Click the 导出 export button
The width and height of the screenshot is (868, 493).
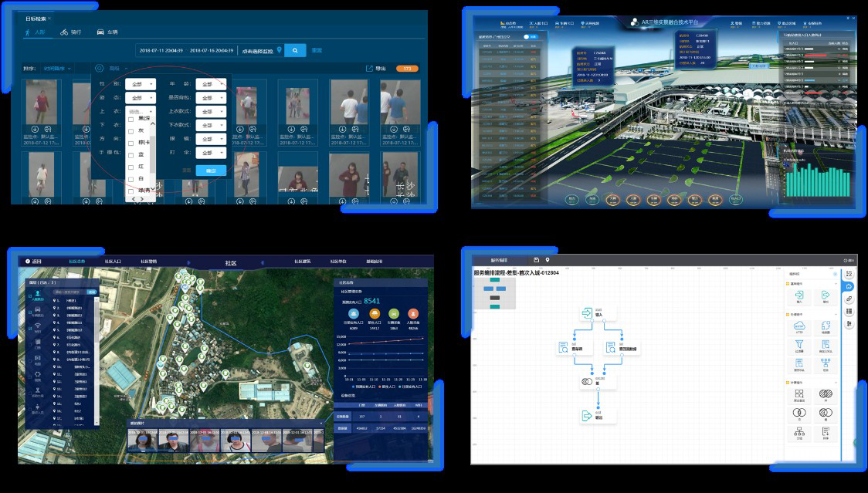(375, 69)
